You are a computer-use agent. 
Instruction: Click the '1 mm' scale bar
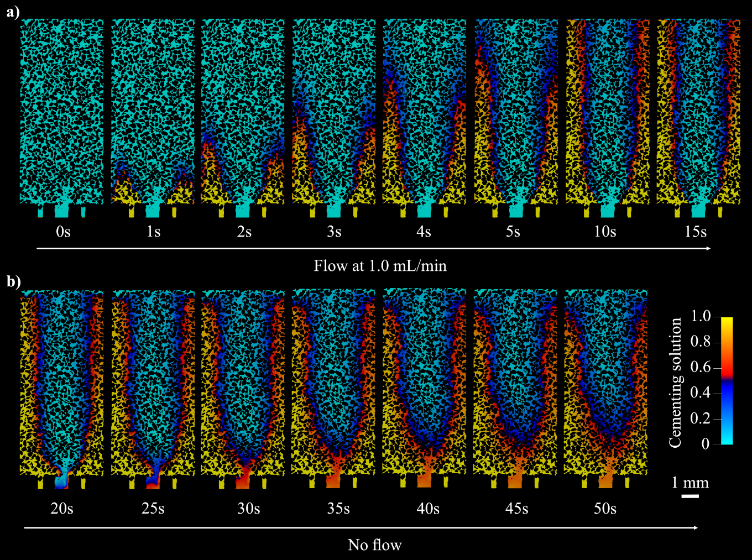click(x=690, y=496)
